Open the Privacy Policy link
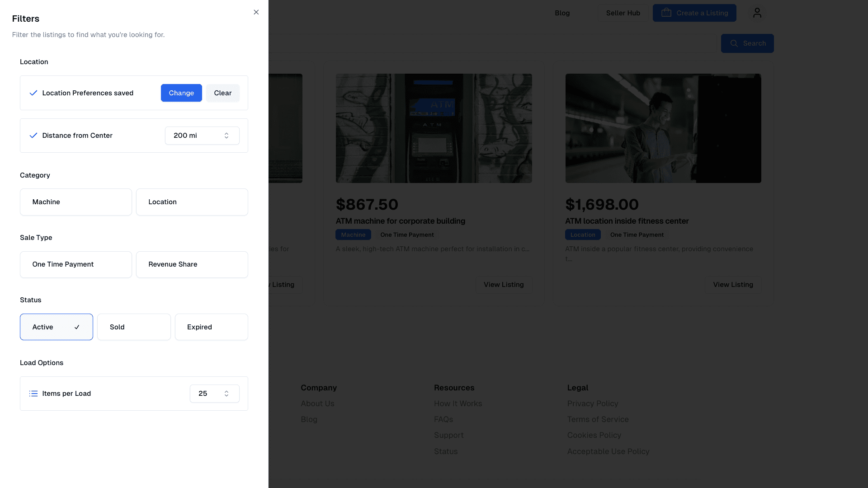868x488 pixels. tap(593, 404)
